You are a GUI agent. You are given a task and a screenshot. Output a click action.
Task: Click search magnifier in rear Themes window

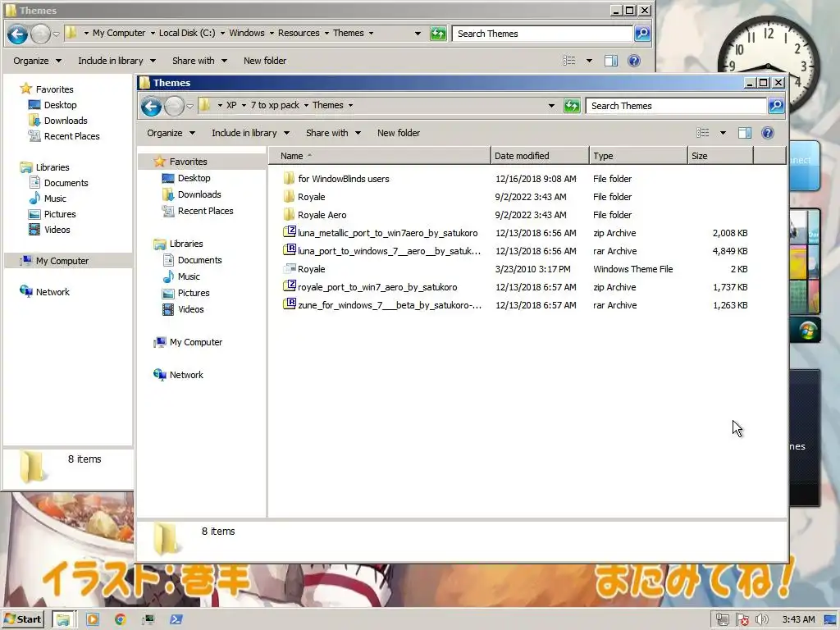641,34
